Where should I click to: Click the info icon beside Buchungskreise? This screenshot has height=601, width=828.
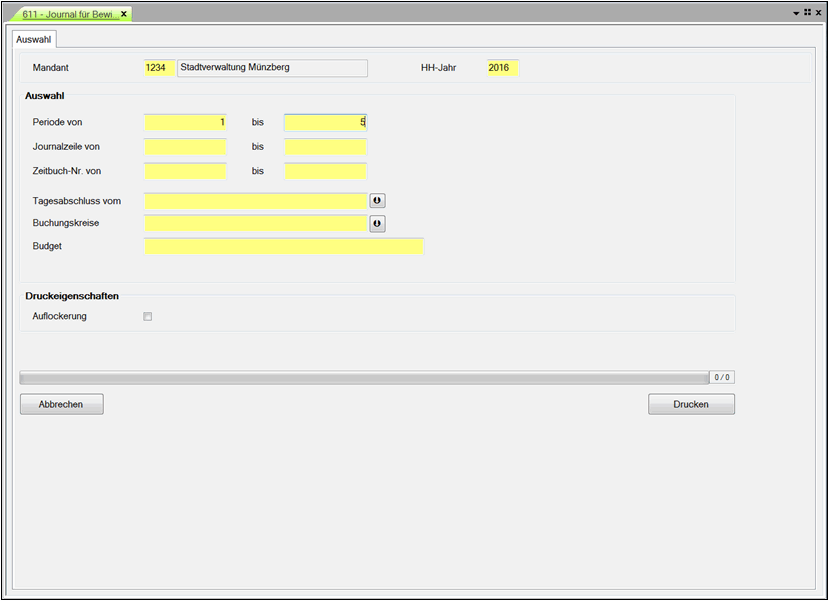tap(377, 224)
